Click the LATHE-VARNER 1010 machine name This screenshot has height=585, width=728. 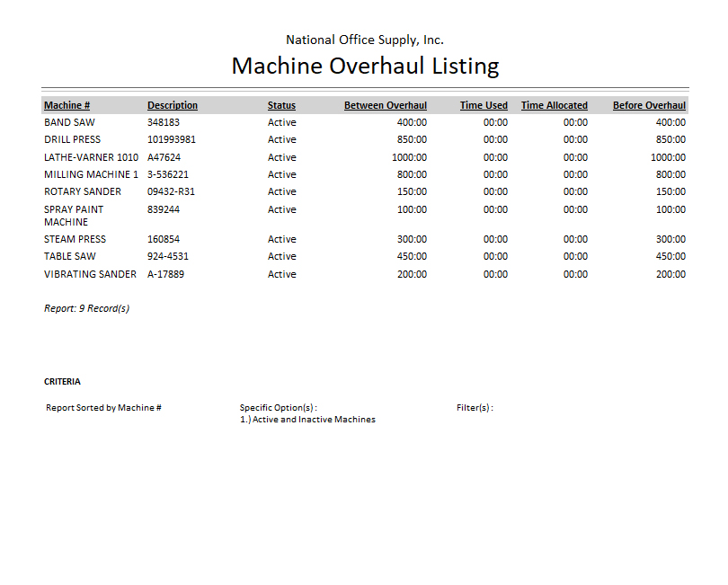tap(91, 157)
